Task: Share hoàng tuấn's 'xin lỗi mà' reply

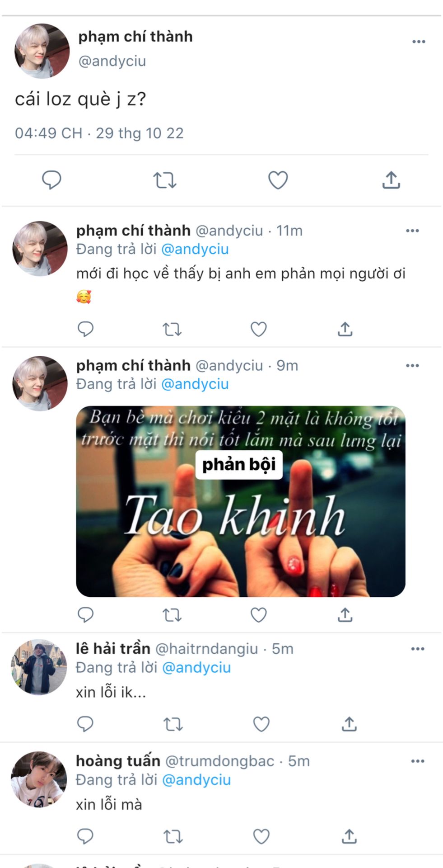Action: (349, 837)
